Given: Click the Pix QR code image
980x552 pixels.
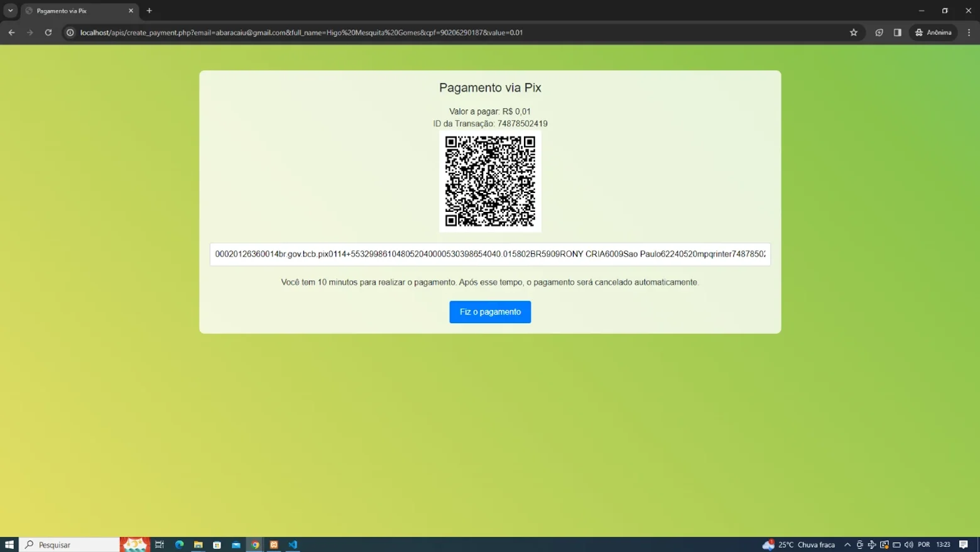Looking at the screenshot, I should [490, 181].
